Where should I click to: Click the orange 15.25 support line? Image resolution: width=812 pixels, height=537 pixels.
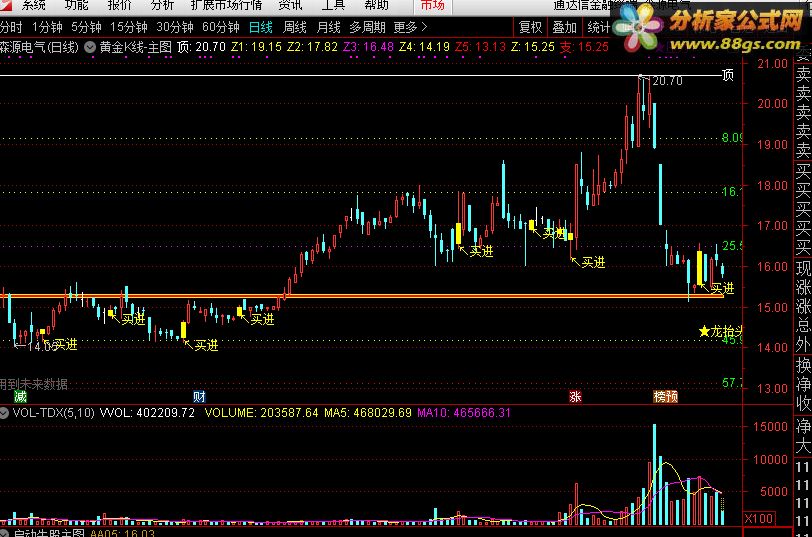point(362,296)
